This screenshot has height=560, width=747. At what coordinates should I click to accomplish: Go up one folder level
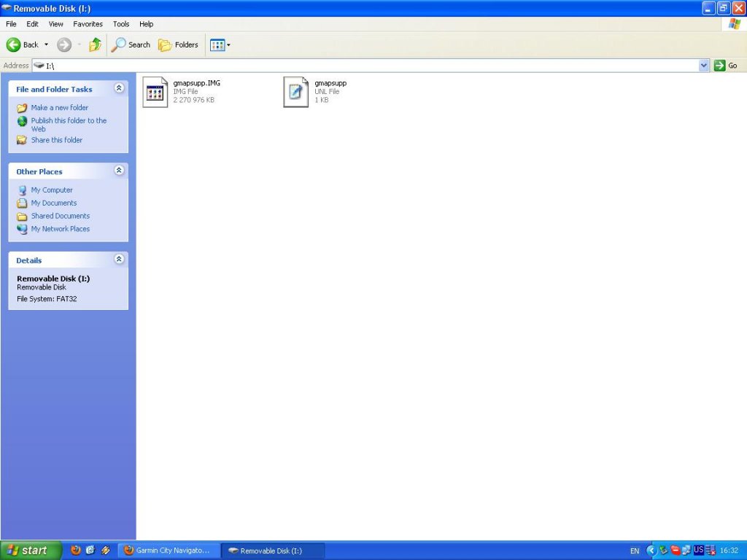tap(96, 44)
